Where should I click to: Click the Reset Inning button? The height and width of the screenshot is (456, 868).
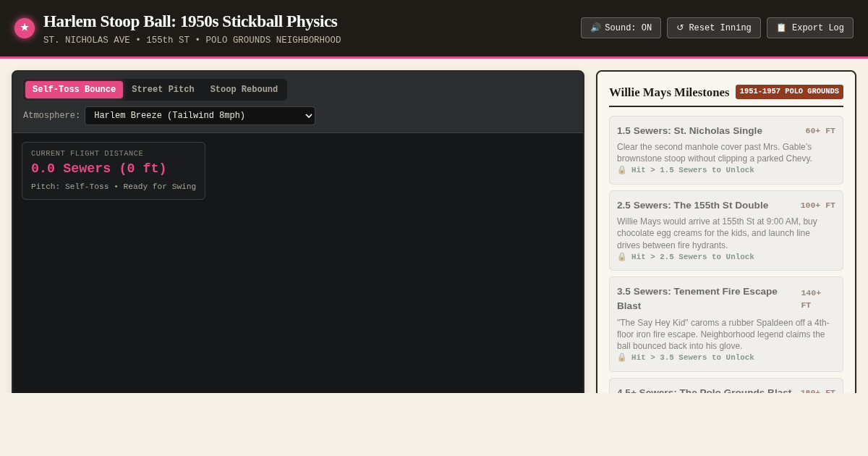pyautogui.click(x=714, y=28)
